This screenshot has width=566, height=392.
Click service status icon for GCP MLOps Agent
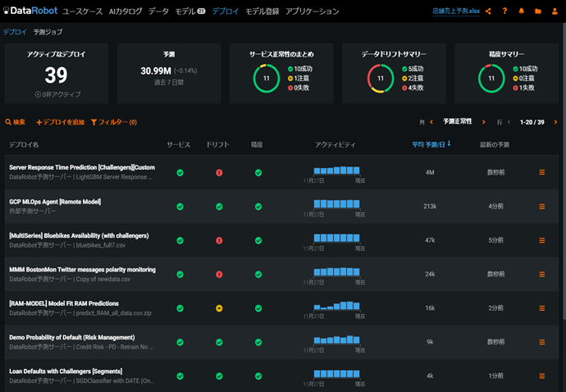[x=180, y=207]
